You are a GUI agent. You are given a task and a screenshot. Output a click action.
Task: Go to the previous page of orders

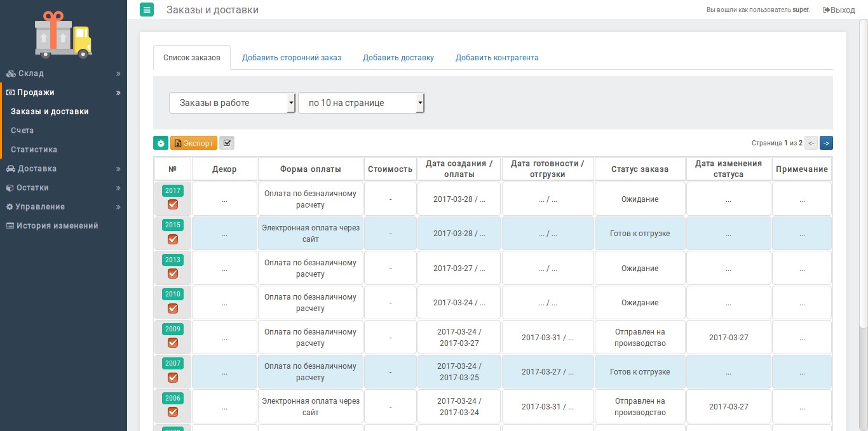point(811,143)
